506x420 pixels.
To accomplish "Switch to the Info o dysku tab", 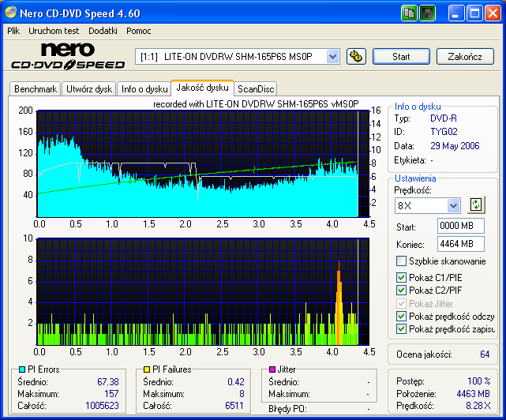I will click(x=144, y=88).
